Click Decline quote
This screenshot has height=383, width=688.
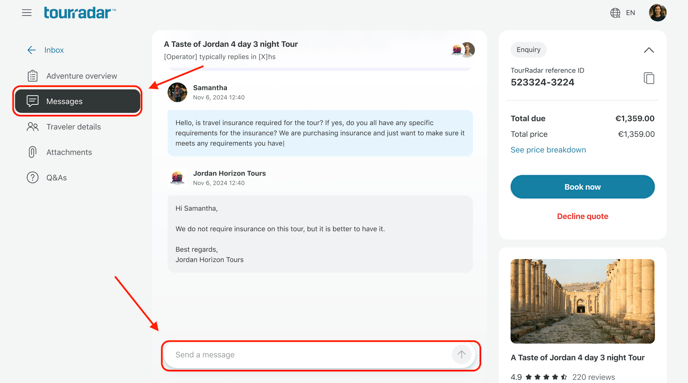pyautogui.click(x=582, y=216)
